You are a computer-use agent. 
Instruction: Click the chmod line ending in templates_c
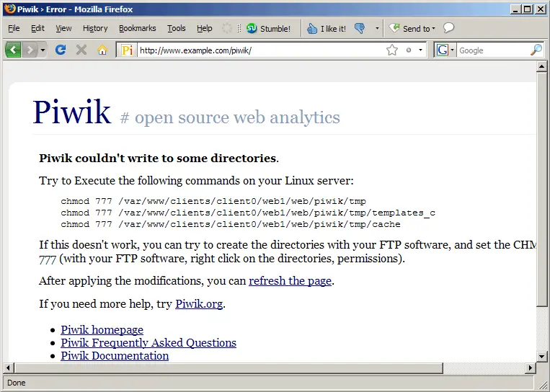click(x=248, y=213)
